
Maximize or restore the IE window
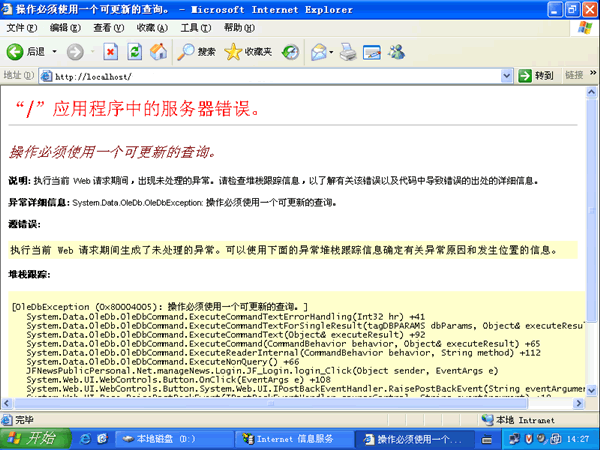click(x=573, y=9)
